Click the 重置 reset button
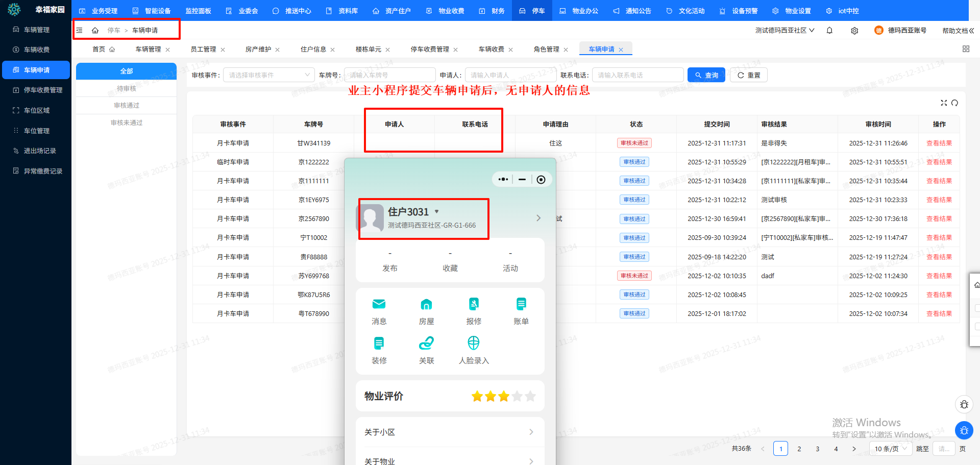Screen dimensions: 980x465 click(749, 75)
